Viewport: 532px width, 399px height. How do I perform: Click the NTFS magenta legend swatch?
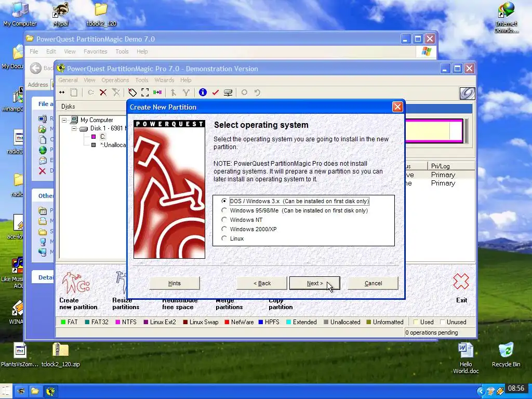(x=118, y=322)
